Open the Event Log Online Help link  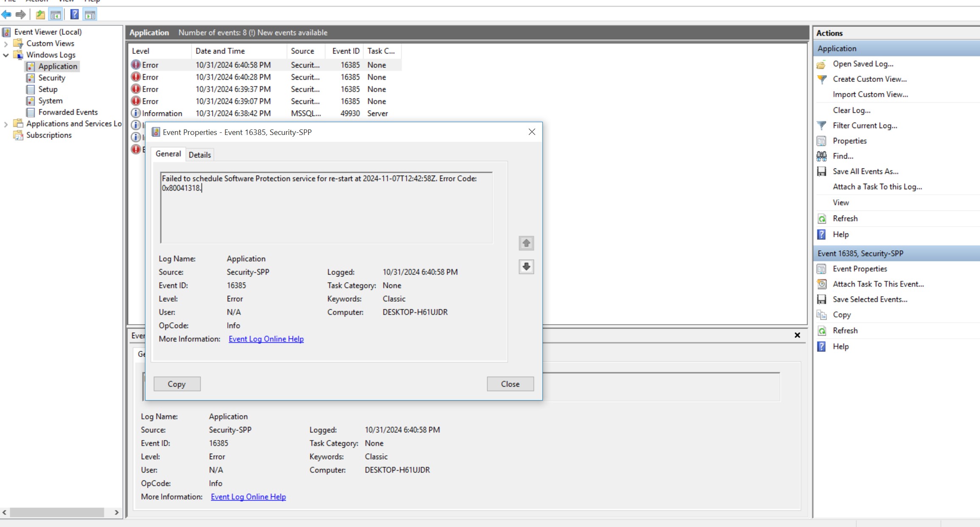click(x=266, y=339)
